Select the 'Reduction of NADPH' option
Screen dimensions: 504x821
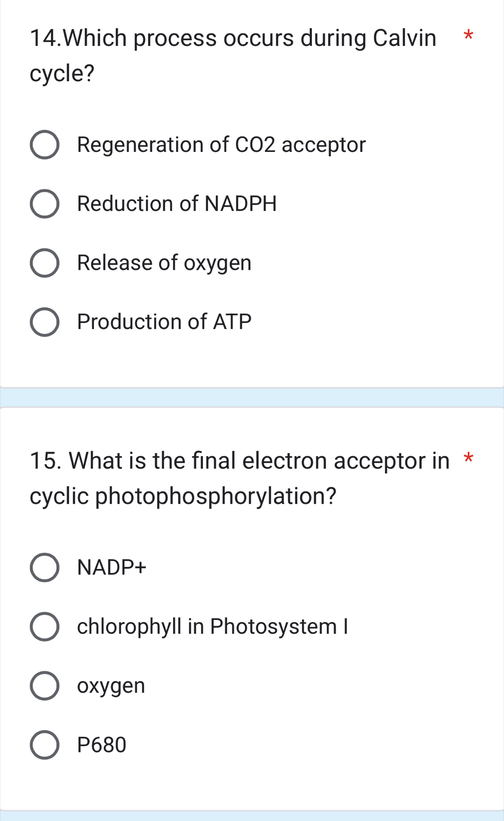coord(45,204)
